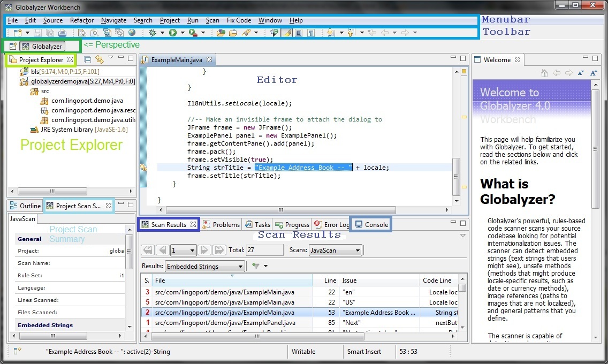The height and width of the screenshot is (364, 608).
Task: Toggle Mark Occurrences highlighter in the toolbar
Action: pos(287,33)
